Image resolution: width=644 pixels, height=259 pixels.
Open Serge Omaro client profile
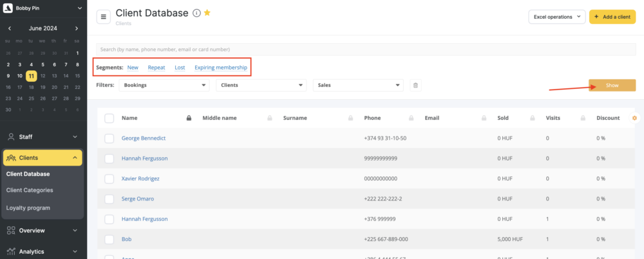coord(137,199)
